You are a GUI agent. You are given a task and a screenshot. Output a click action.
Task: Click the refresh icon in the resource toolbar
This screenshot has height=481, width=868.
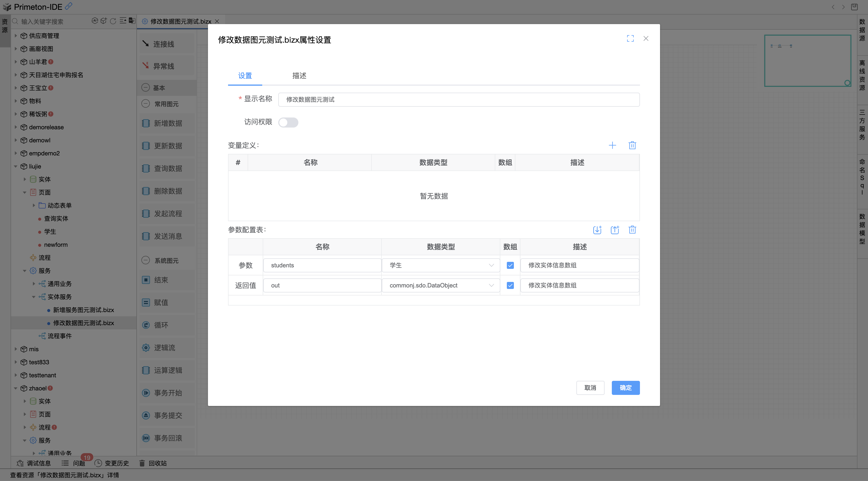coord(113,21)
